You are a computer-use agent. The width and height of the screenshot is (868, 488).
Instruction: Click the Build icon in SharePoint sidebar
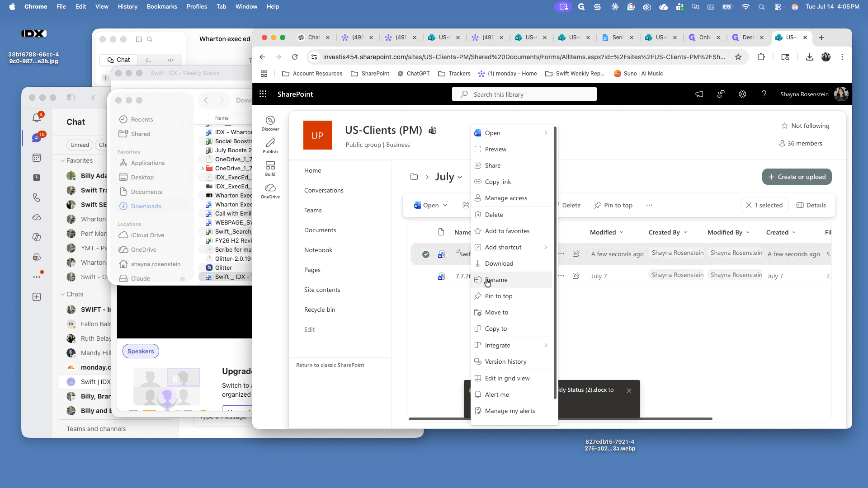(270, 168)
